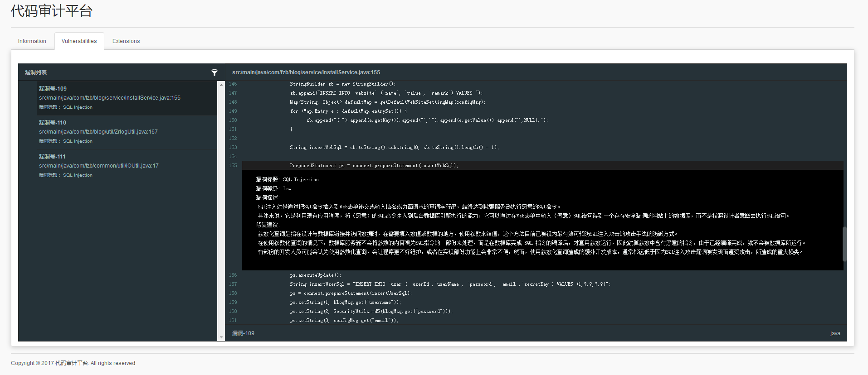Click the 漏洞标题: SQL Injection detail line
Viewport: 868px width, 375px height.
click(x=288, y=180)
